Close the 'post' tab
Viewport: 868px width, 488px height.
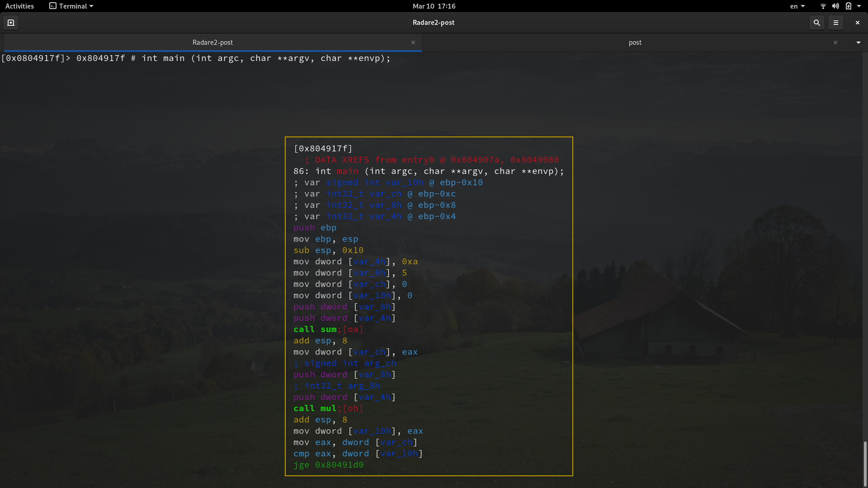click(x=835, y=42)
